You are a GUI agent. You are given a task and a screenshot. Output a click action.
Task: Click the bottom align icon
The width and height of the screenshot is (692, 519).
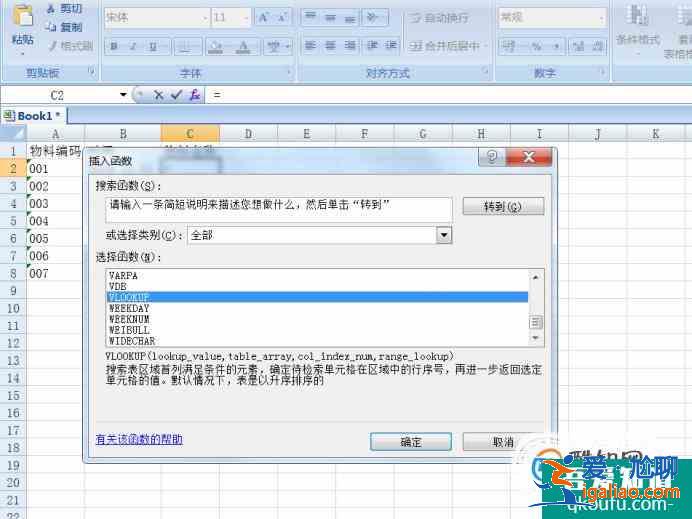click(349, 17)
